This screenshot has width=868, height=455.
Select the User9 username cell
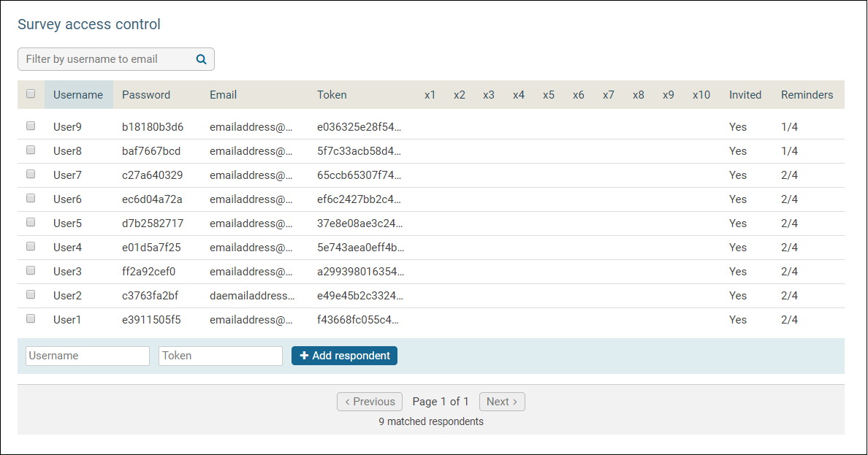(67, 127)
